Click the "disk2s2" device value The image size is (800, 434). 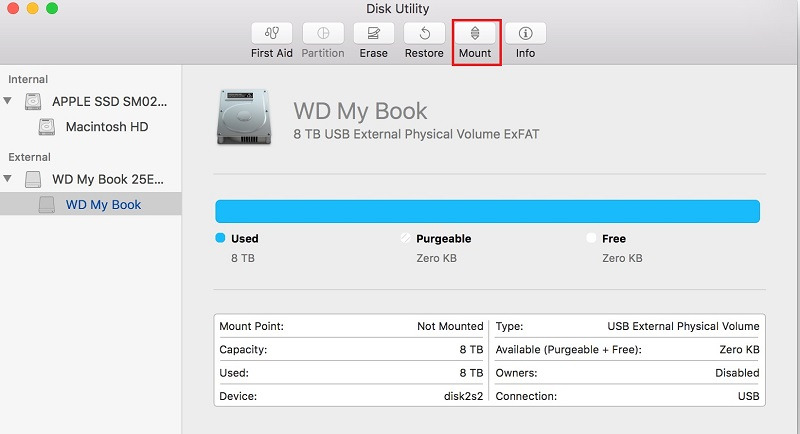(463, 396)
